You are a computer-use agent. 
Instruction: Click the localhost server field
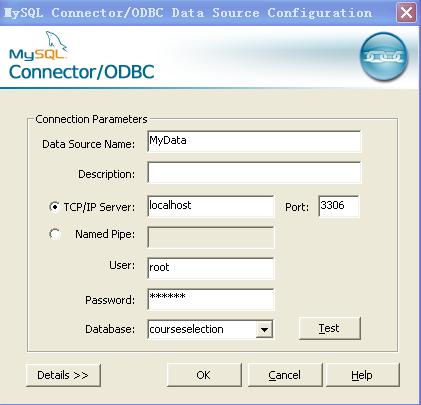pos(211,206)
